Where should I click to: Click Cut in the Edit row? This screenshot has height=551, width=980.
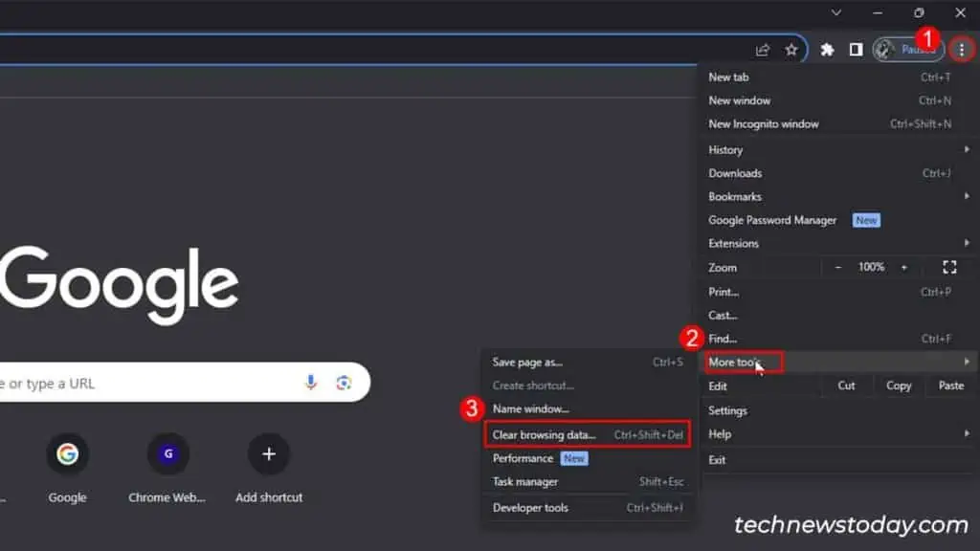846,386
